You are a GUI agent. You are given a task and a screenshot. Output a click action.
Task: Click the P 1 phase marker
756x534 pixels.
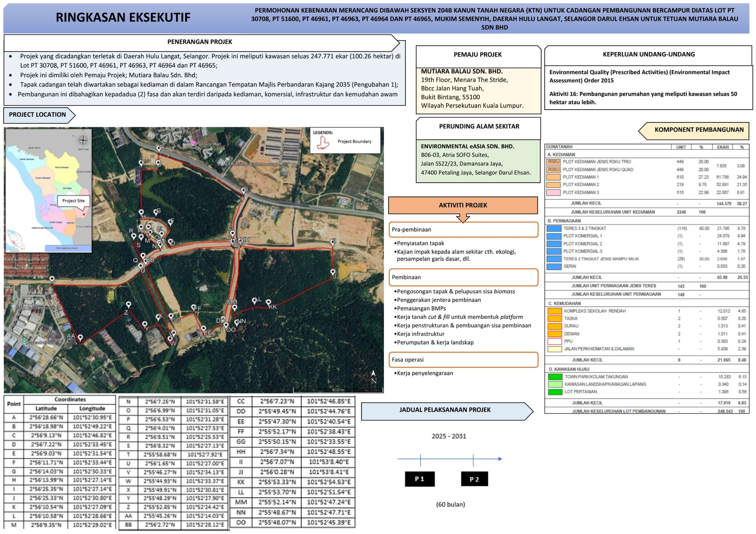pos(419,479)
